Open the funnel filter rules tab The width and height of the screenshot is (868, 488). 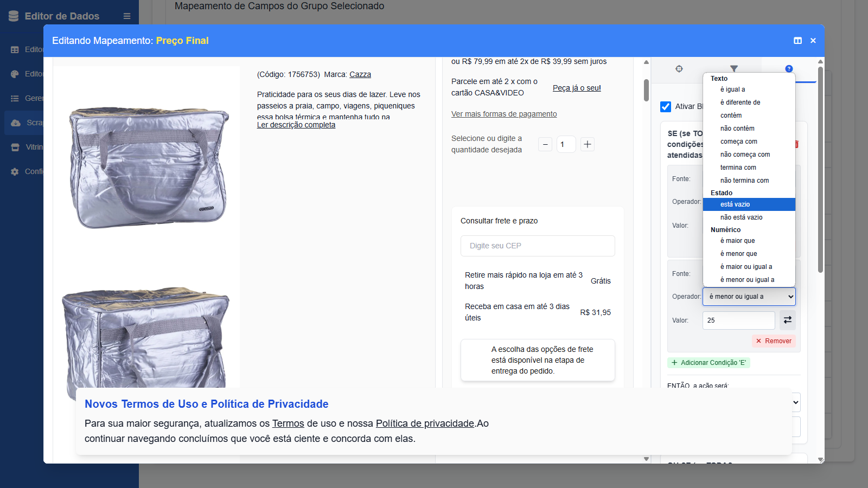tap(733, 69)
